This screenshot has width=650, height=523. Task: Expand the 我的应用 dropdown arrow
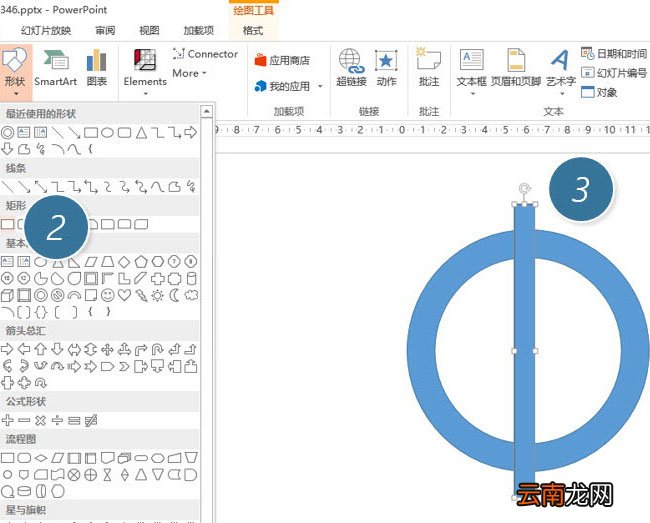click(320, 86)
